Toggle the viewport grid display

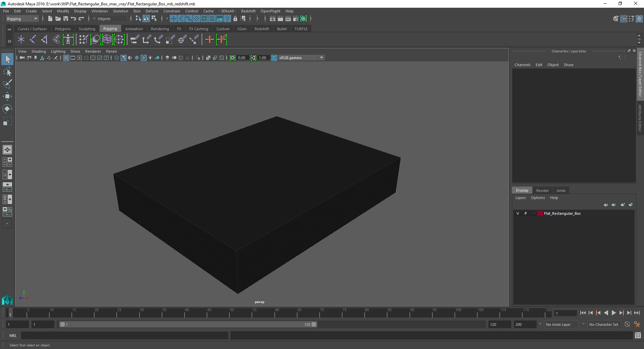[x=66, y=58]
